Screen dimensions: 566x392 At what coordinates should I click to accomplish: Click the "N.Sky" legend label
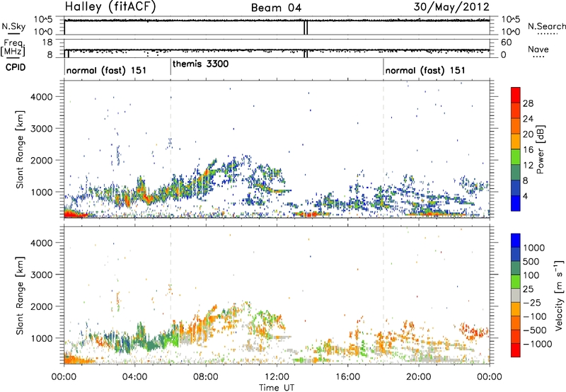13,26
